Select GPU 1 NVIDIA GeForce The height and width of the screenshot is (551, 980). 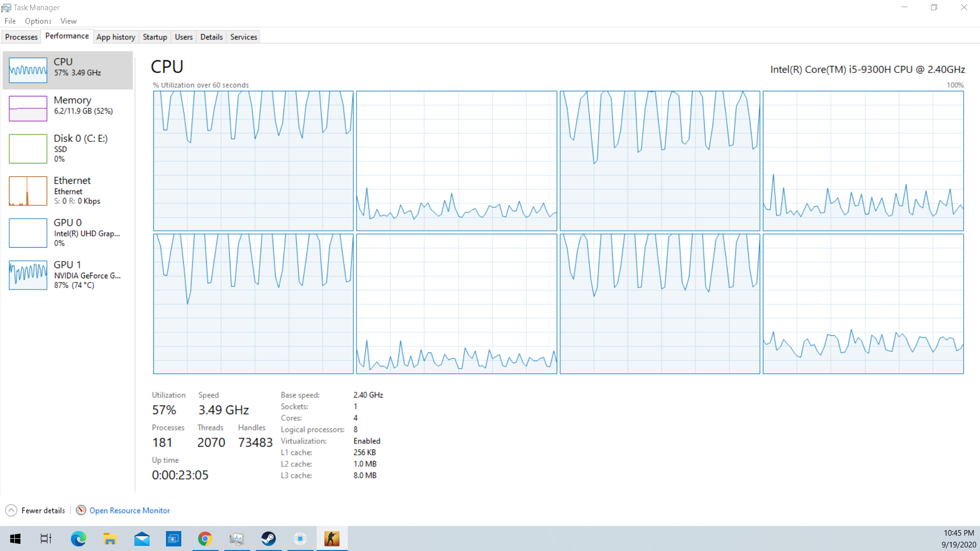click(67, 275)
